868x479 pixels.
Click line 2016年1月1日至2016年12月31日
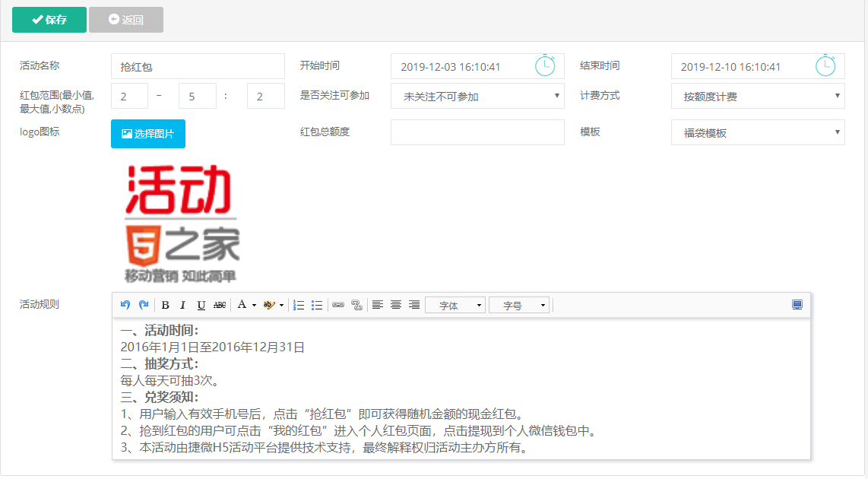pos(213,347)
